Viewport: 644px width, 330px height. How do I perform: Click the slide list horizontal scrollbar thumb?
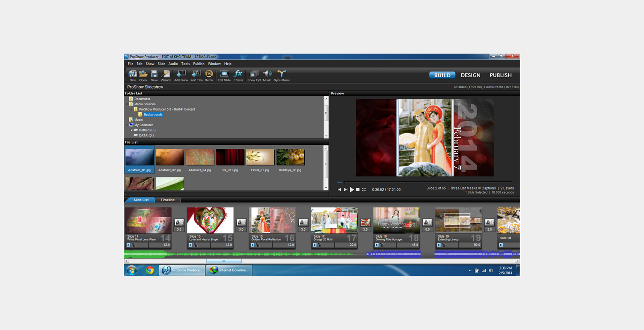[224, 261]
